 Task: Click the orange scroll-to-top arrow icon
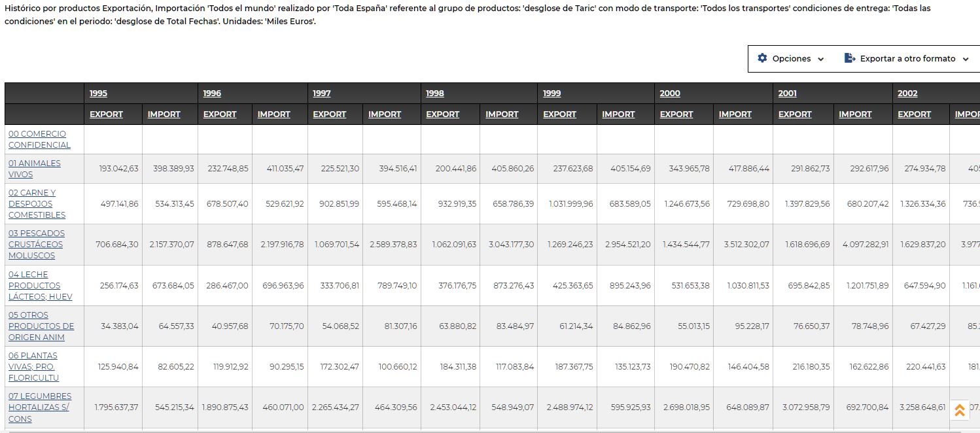pyautogui.click(x=960, y=410)
